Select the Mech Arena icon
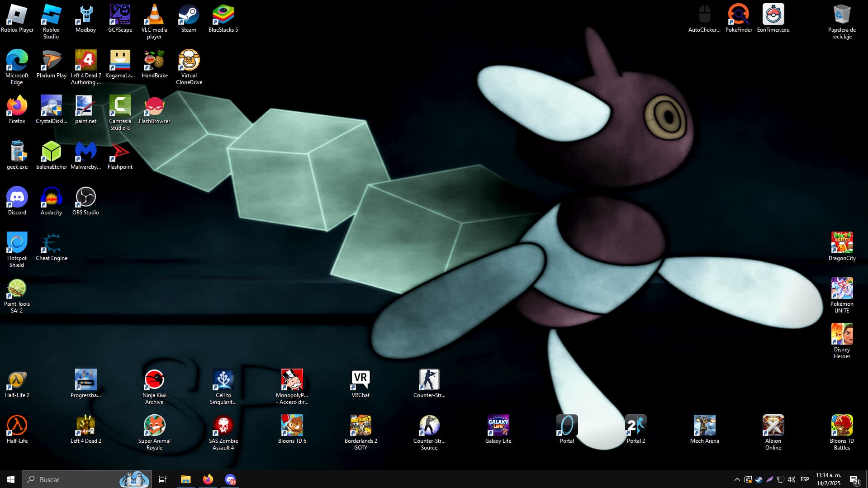 tap(704, 429)
